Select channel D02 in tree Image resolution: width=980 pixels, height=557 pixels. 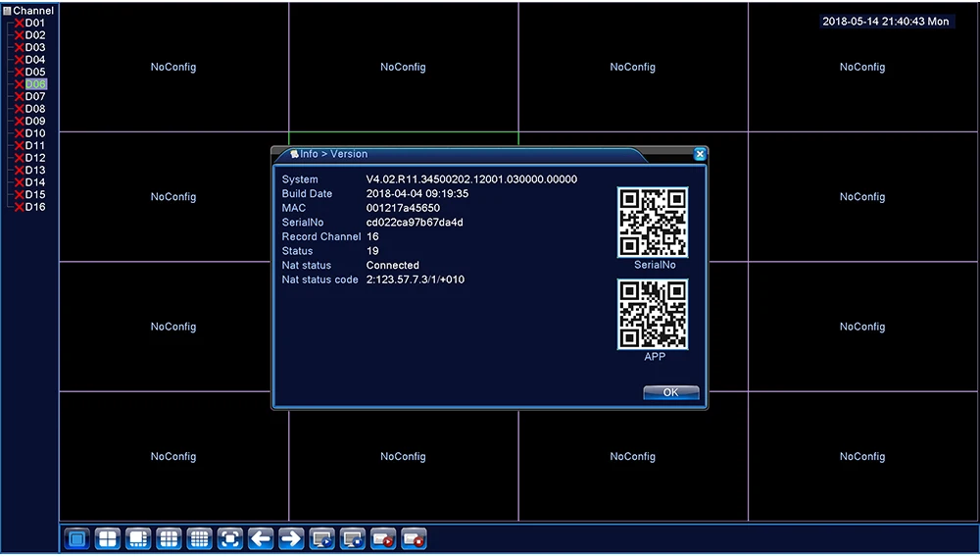coord(35,35)
